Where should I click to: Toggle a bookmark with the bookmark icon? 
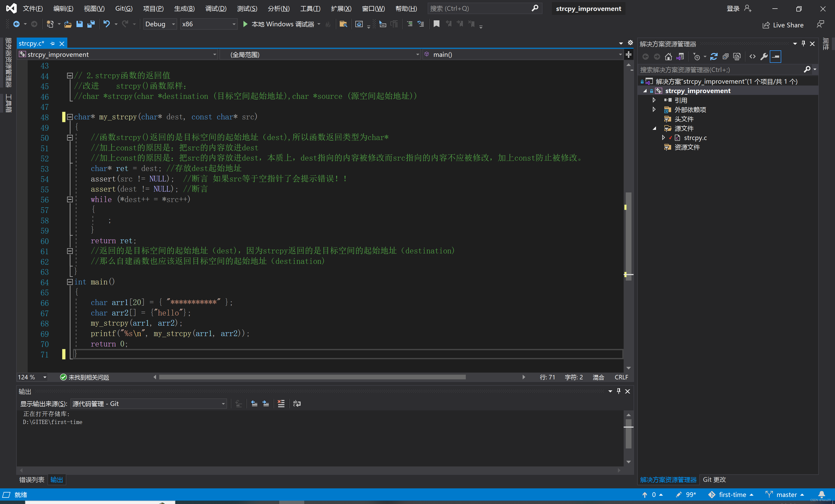pyautogui.click(x=436, y=24)
